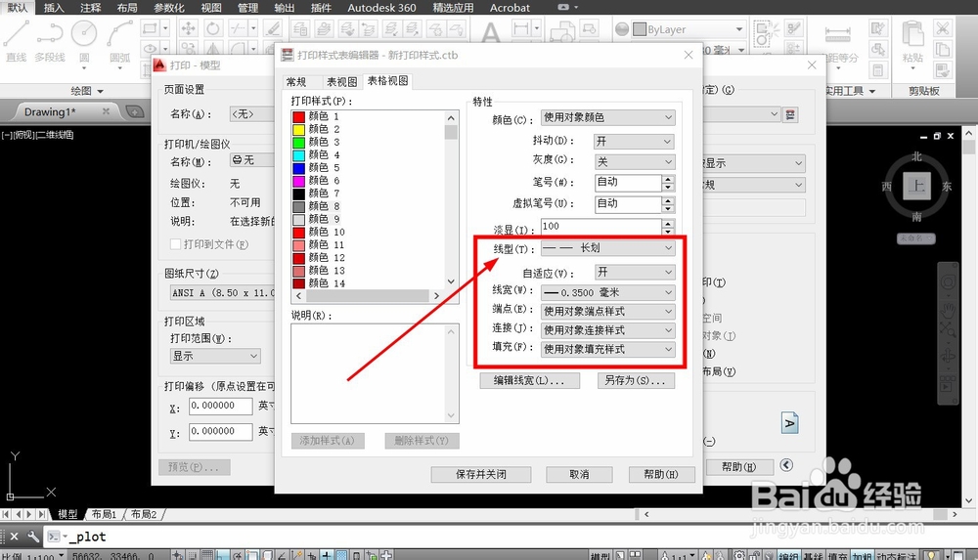This screenshot has width=978, height=560.
Task: Select the Polyline (多段线) tool
Action: (50, 40)
